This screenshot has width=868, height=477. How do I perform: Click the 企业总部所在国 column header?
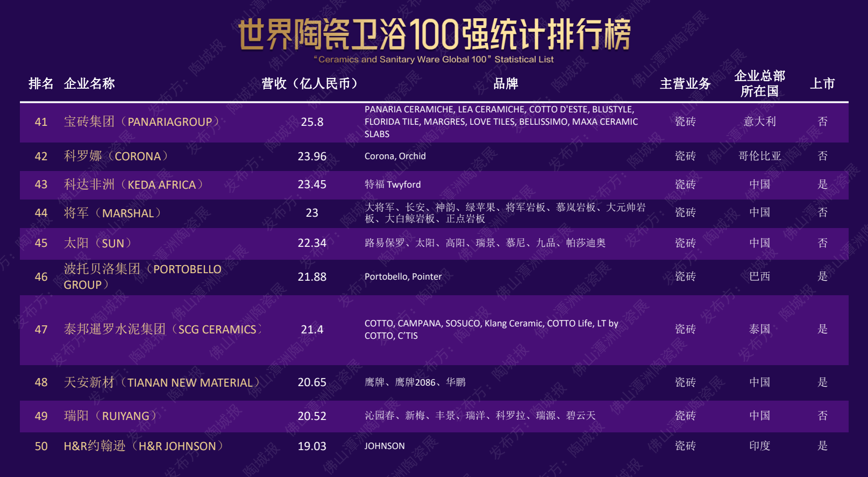759,83
